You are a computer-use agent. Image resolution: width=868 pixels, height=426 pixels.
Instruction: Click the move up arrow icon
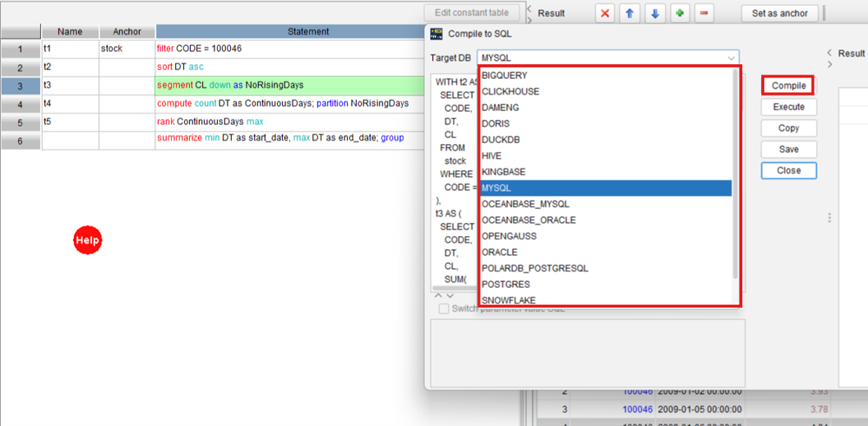630,14
